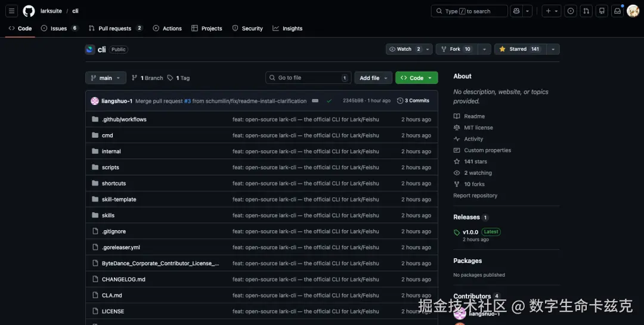Open the LICENSE file
Image resolution: width=644 pixels, height=325 pixels.
[x=113, y=311]
